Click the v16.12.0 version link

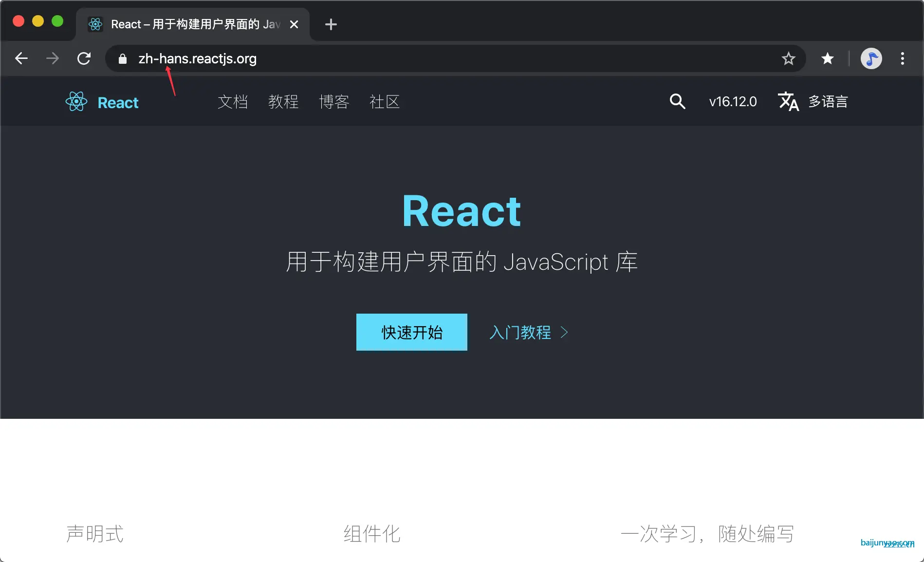[733, 102]
